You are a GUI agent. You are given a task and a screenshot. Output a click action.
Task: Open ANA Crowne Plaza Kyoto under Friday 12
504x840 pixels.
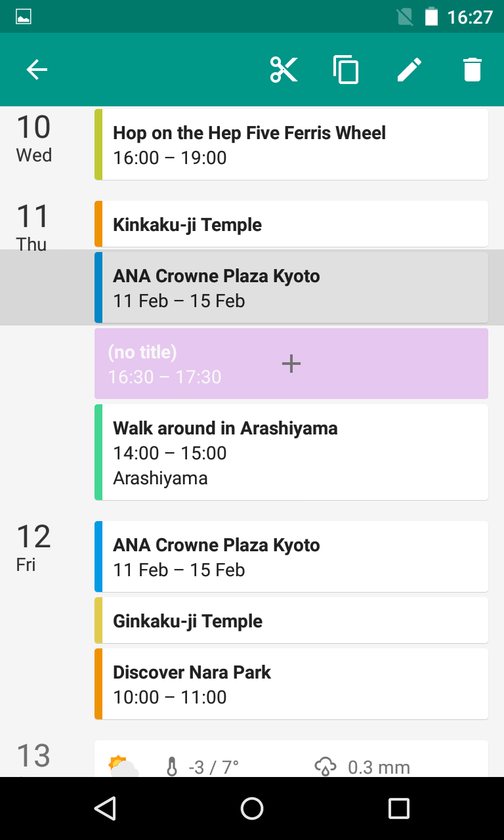coord(291,556)
